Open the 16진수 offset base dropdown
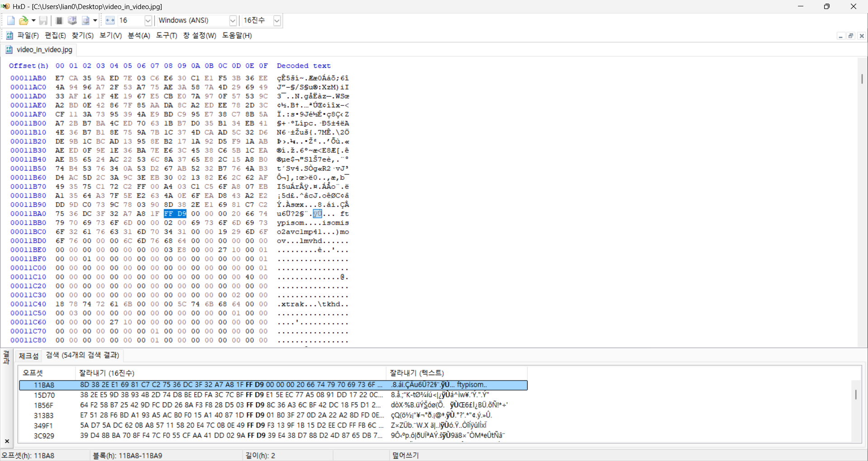The width and height of the screenshot is (868, 461). pos(277,21)
